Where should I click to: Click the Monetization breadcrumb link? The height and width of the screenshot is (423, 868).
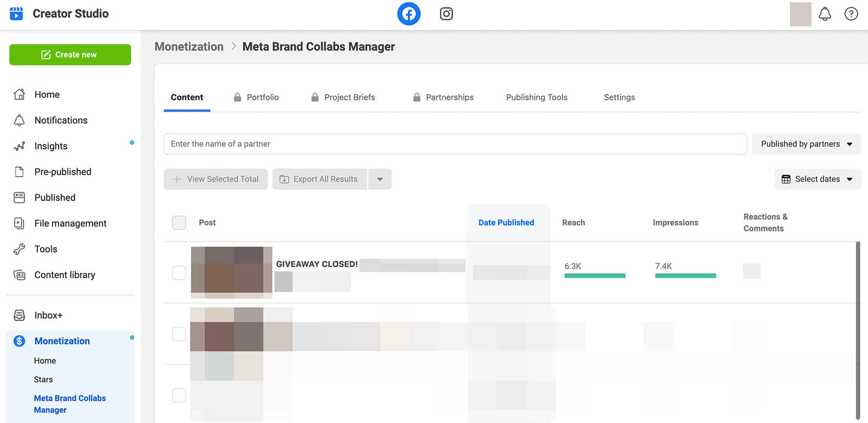(189, 47)
